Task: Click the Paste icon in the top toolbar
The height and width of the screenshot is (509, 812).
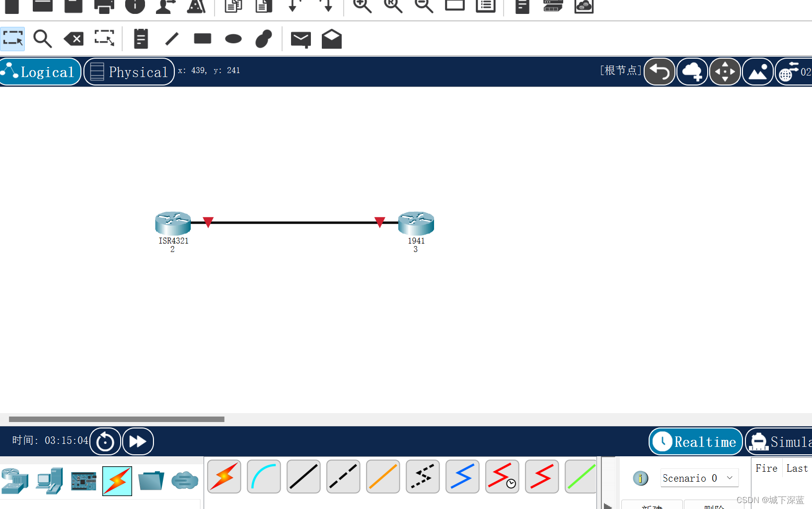Action: [x=264, y=6]
